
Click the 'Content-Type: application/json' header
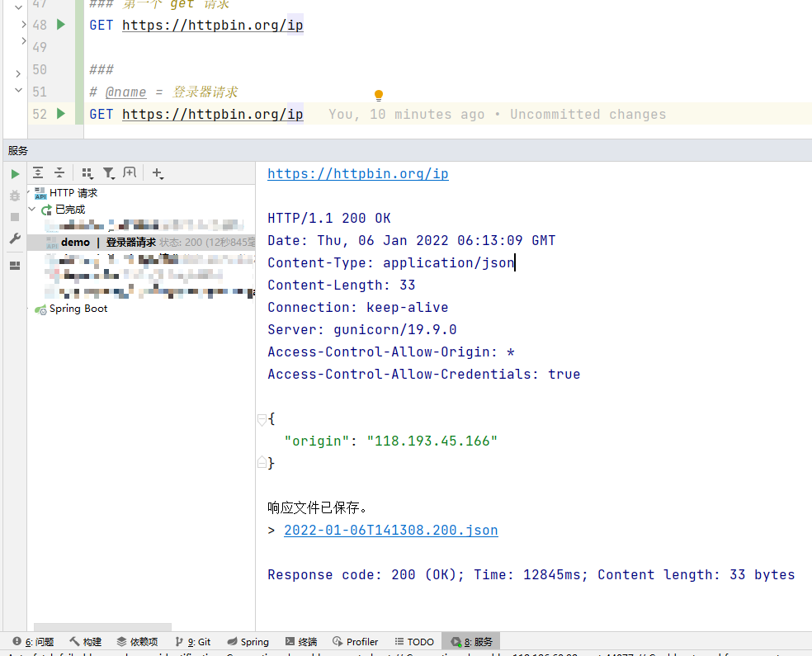(x=391, y=262)
